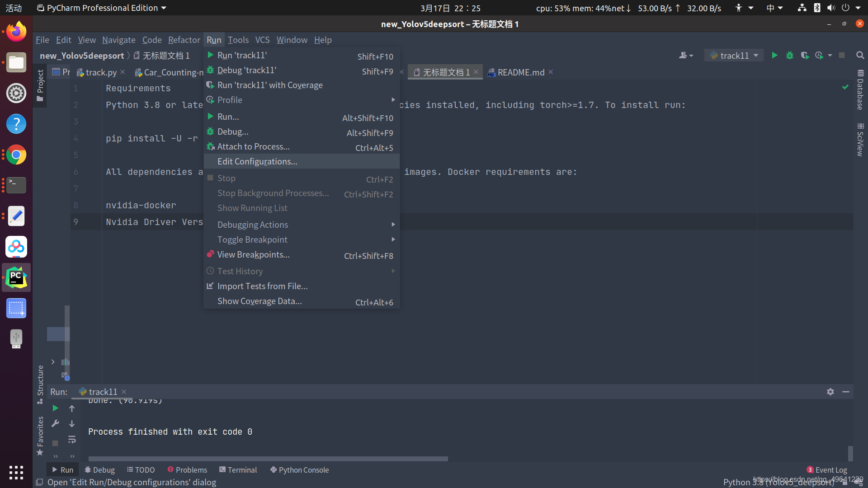
Task: Open Google Chrome from the dock
Action: (16, 155)
